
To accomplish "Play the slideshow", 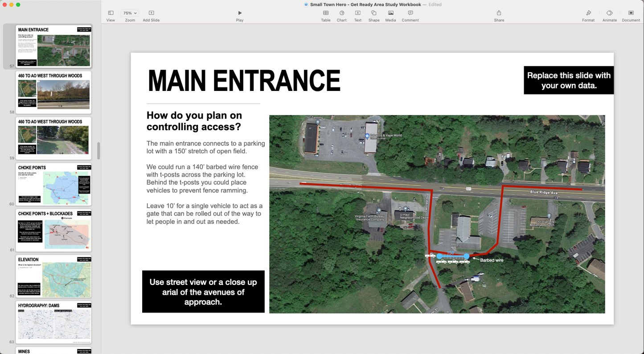I will click(x=240, y=16).
